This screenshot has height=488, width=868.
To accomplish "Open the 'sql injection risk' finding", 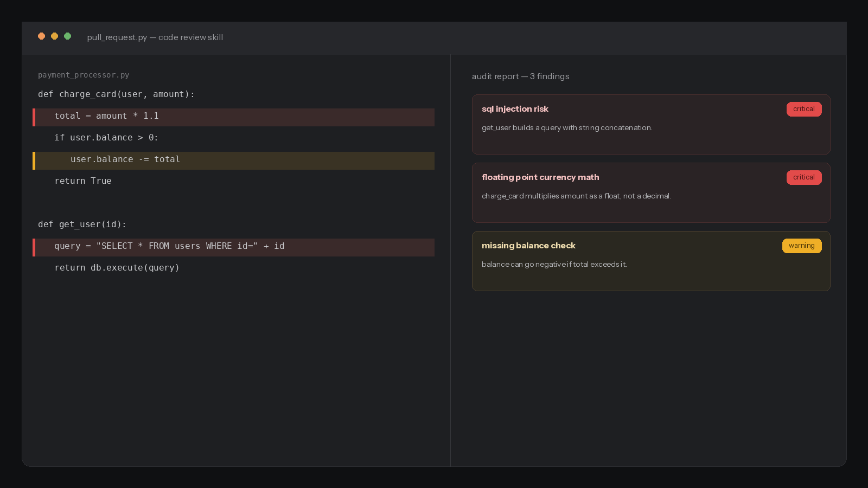I will point(651,124).
